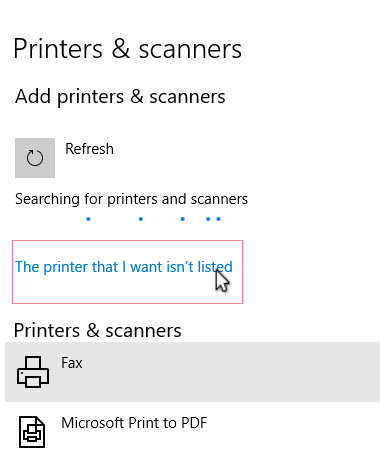Viewport: 380px width, 459px height.
Task: Click the 'Add printers & scanners' heading
Action: tap(120, 97)
